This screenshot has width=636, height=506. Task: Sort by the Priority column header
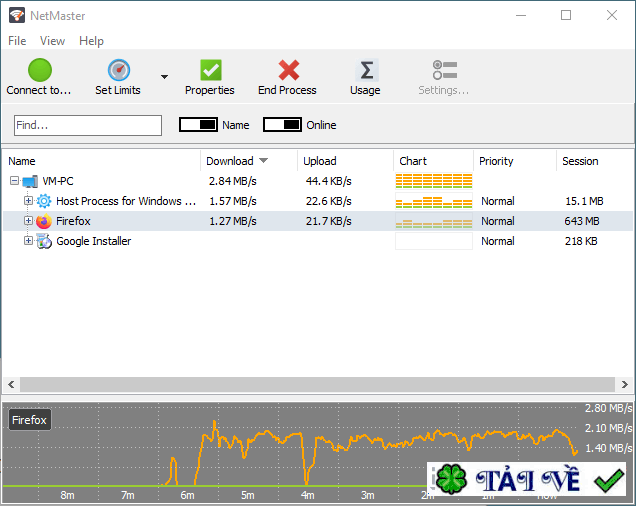(x=496, y=161)
